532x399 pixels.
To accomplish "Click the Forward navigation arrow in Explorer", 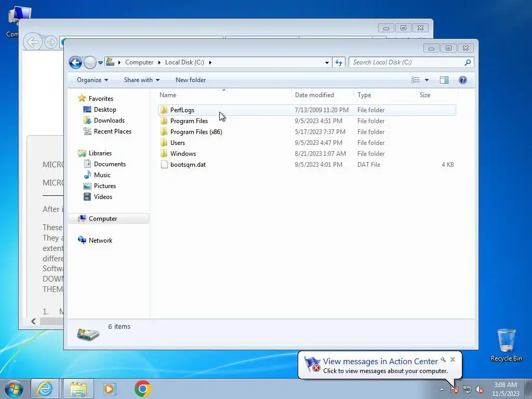I will click(90, 62).
